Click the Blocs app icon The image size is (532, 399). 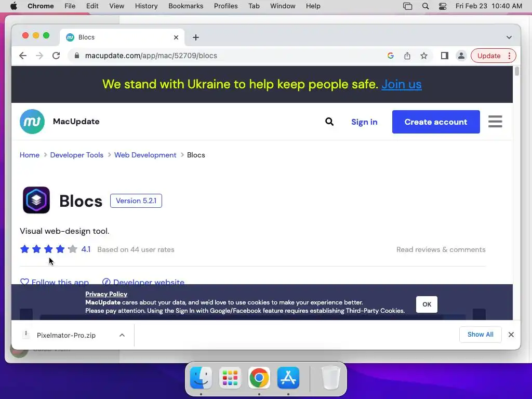36,200
